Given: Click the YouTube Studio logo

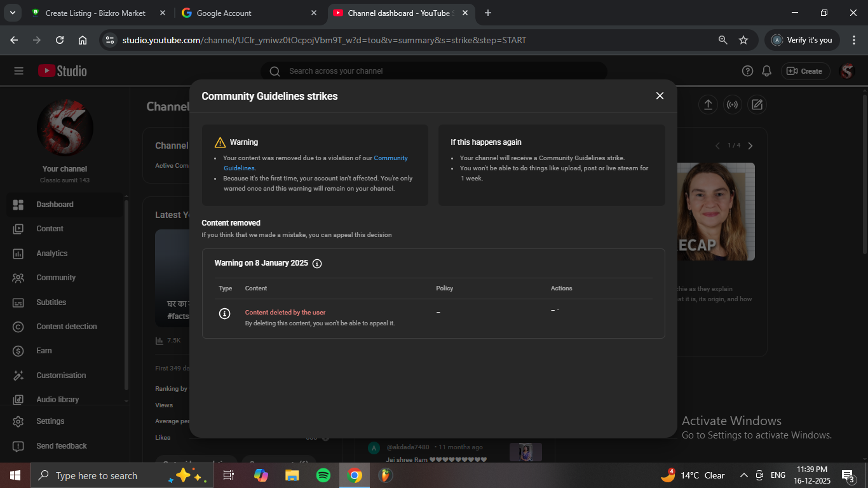Looking at the screenshot, I should 62,71.
